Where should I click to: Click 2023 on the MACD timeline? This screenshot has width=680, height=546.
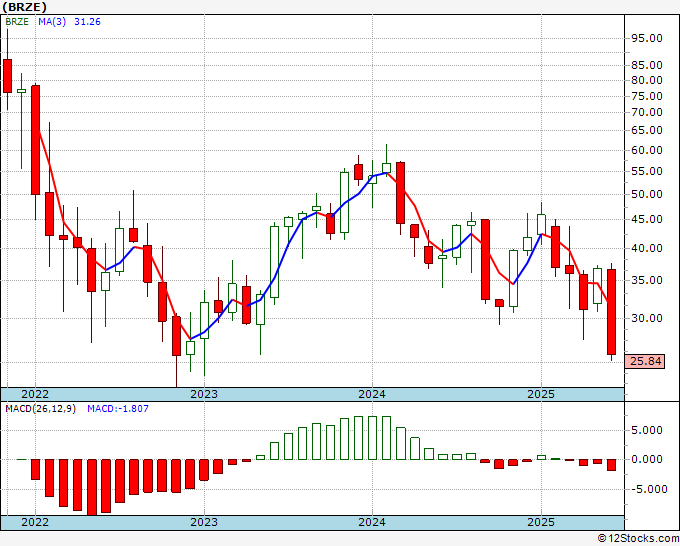click(204, 522)
